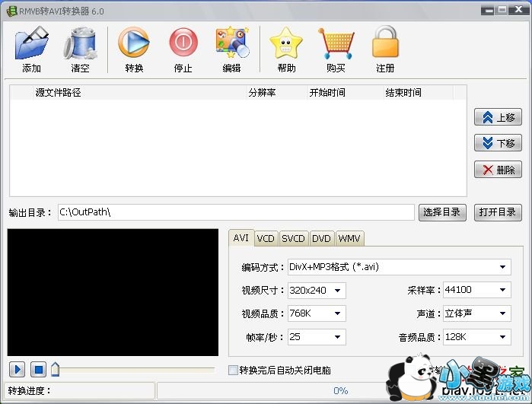
Task: Stop conversion with the 停止 icon
Action: 183,43
